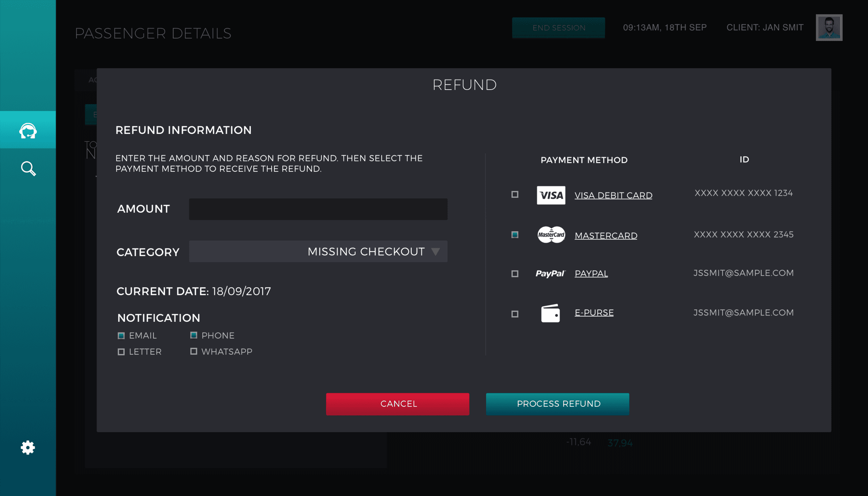Tick the Letter notification checkbox

point(121,352)
